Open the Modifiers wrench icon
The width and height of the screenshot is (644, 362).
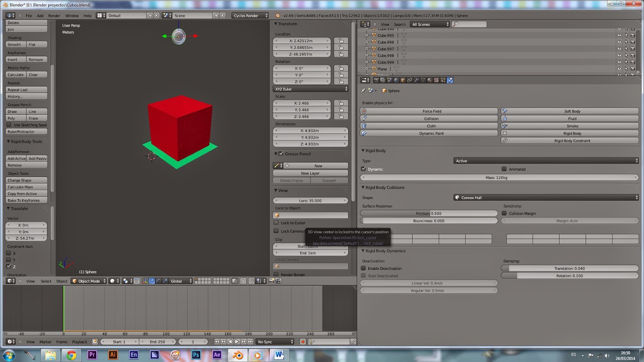[x=416, y=80]
